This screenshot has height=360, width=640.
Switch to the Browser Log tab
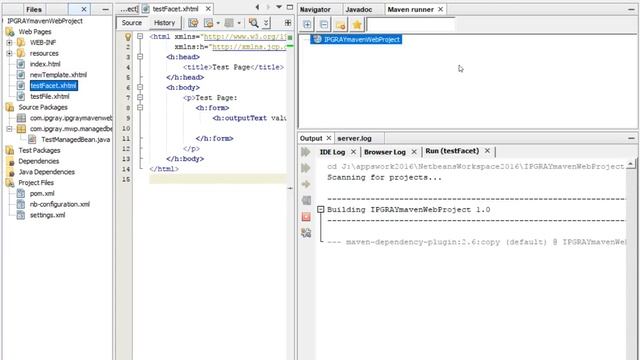click(x=385, y=152)
